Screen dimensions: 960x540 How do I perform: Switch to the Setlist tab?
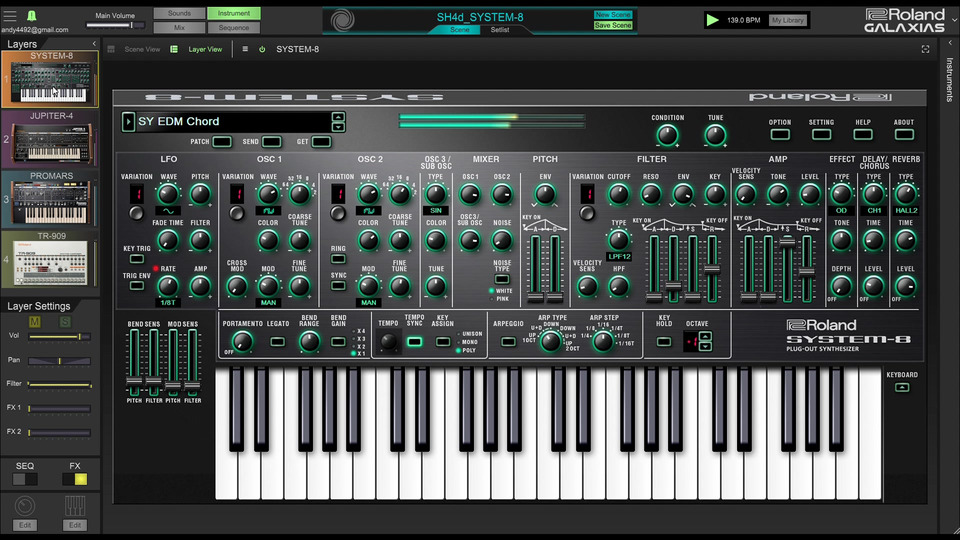(499, 30)
